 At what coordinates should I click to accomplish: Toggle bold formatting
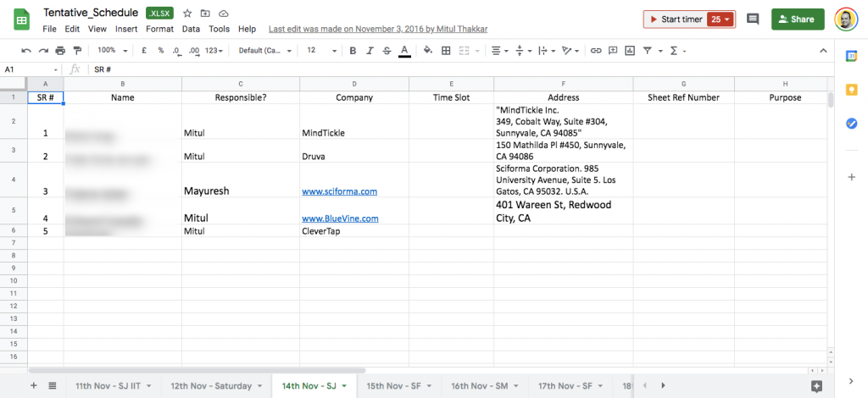[x=353, y=50]
